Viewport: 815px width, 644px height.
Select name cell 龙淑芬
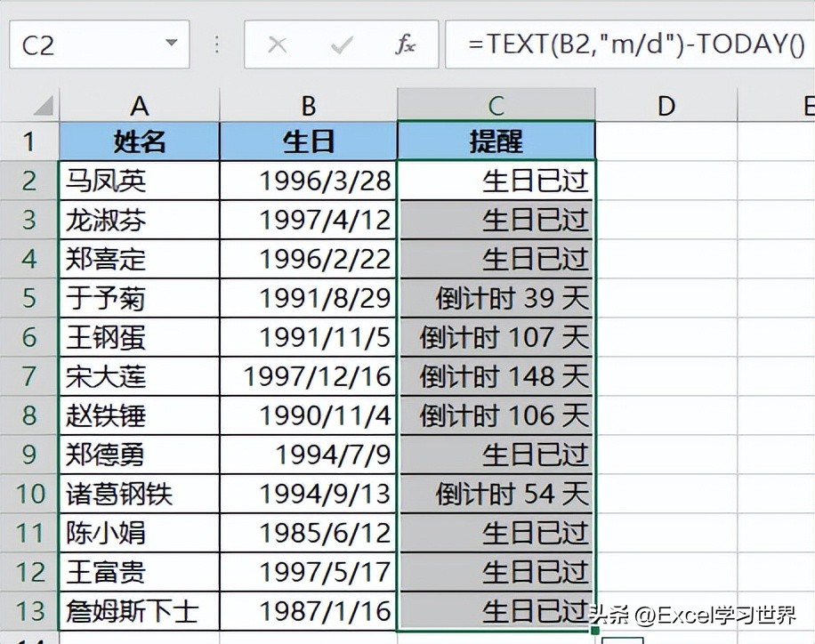140,220
